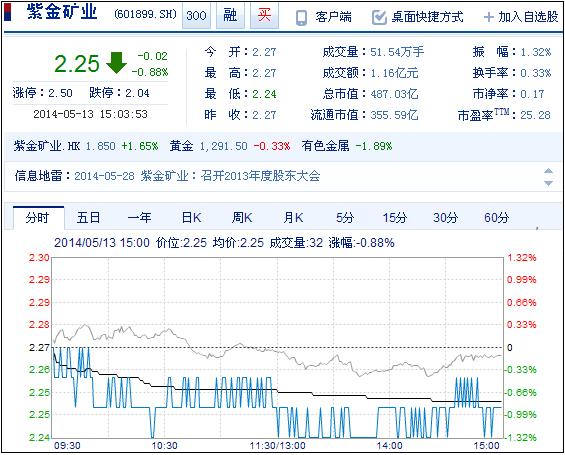
Task: Click the 总市值 value 487.03亿
Action: point(394,94)
